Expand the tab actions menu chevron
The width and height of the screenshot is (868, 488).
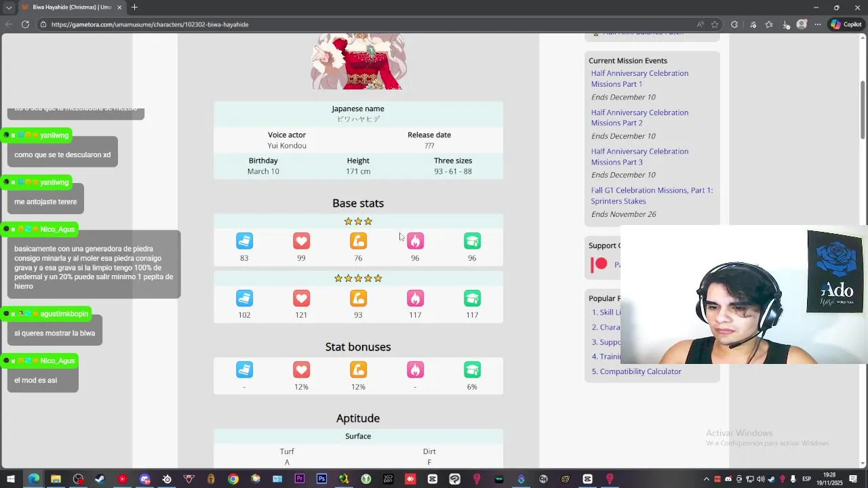pos(8,7)
